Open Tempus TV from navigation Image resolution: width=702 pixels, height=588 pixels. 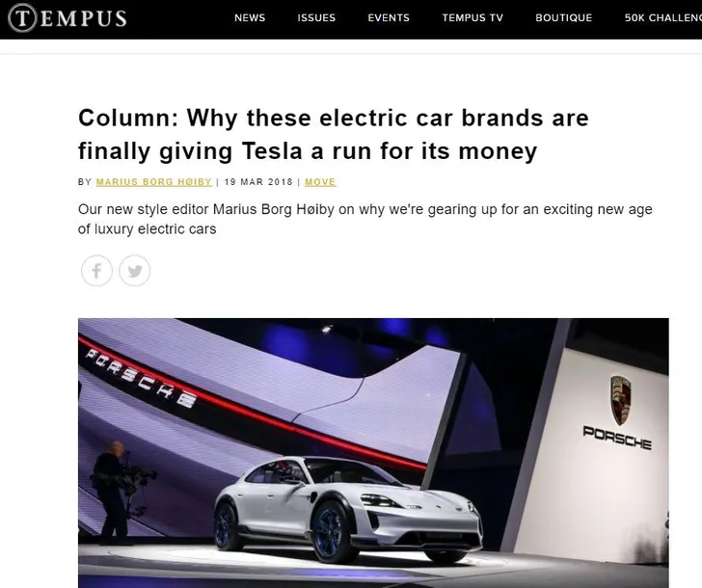[x=472, y=18]
